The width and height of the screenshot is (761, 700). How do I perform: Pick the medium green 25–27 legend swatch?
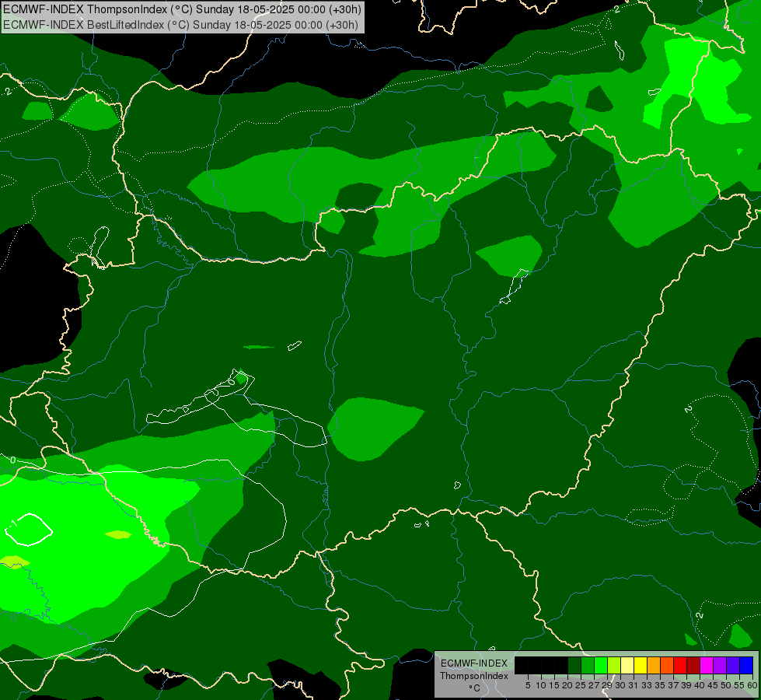(x=588, y=665)
